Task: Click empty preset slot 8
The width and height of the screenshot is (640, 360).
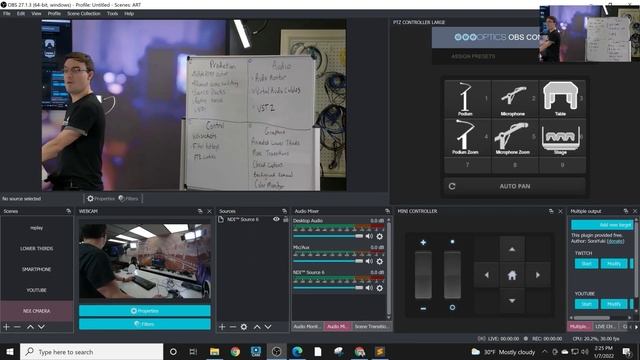Action: click(x=515, y=165)
